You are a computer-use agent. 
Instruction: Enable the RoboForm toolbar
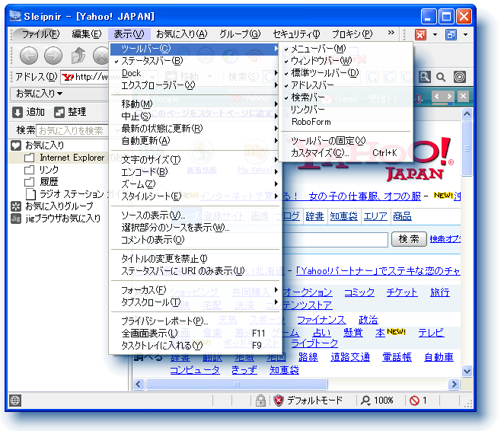pyautogui.click(x=346, y=122)
